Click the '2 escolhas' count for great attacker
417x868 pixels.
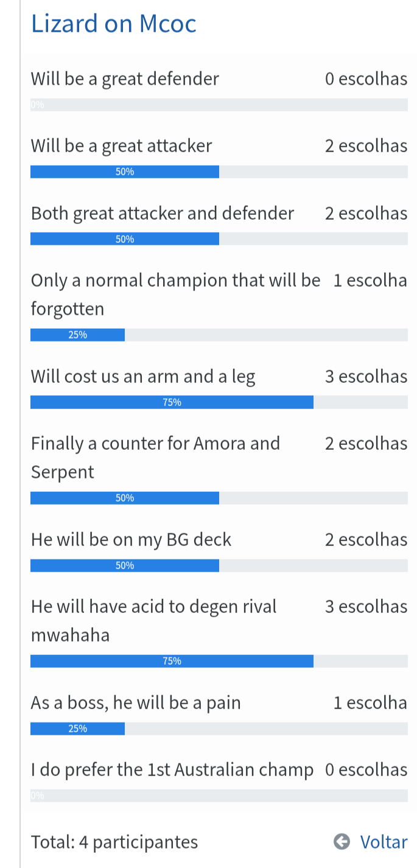[366, 146]
